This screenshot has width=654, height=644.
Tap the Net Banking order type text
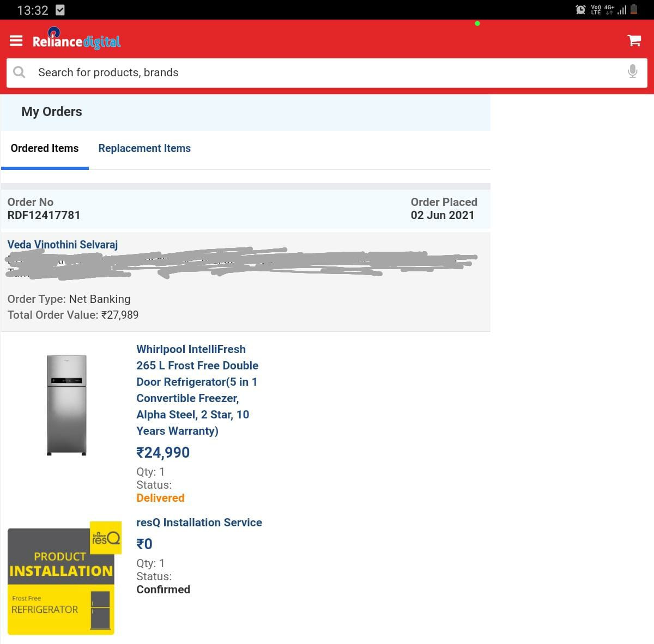pyautogui.click(x=100, y=299)
